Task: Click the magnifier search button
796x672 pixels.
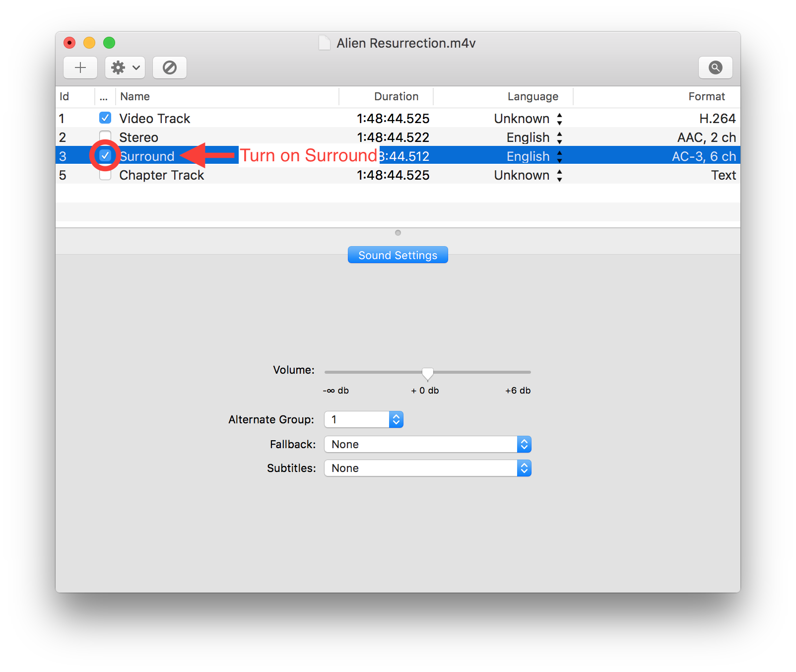Action: [715, 67]
